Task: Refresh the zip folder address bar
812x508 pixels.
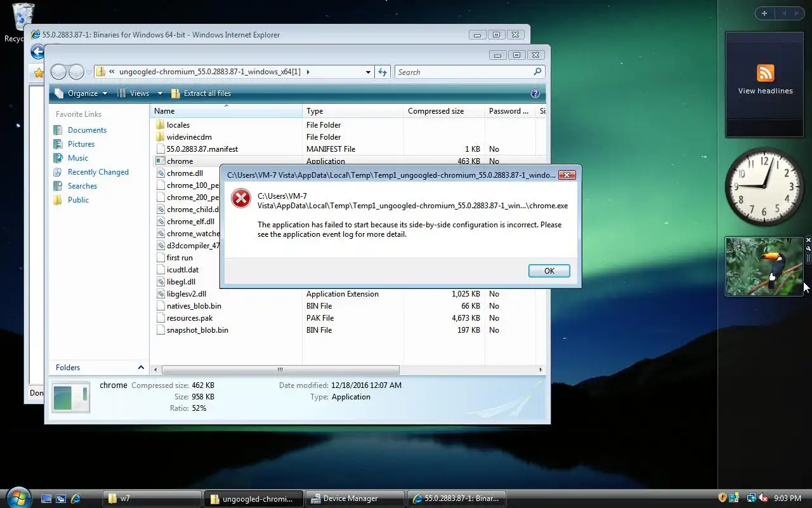Action: coord(383,72)
